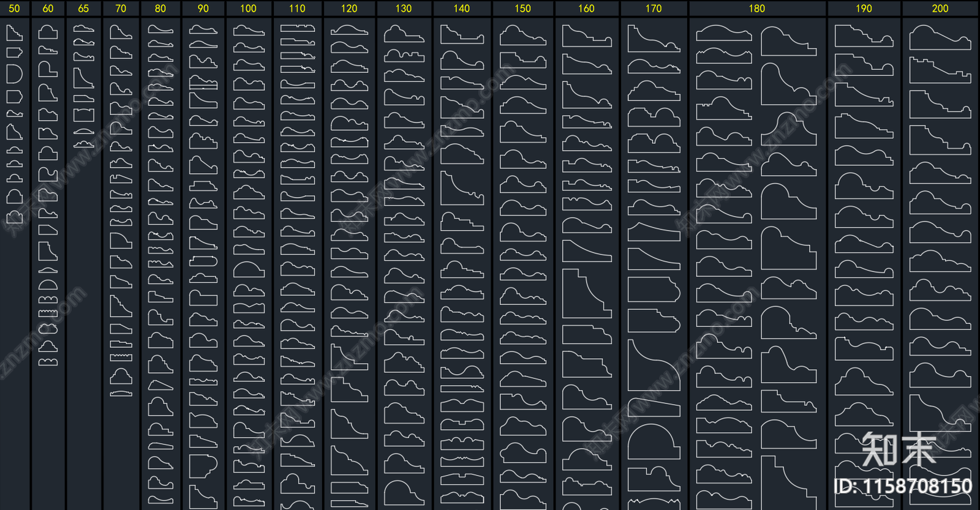Select the dome-shaped profile in the 70 column
980x510 pixels.
[x=121, y=376]
